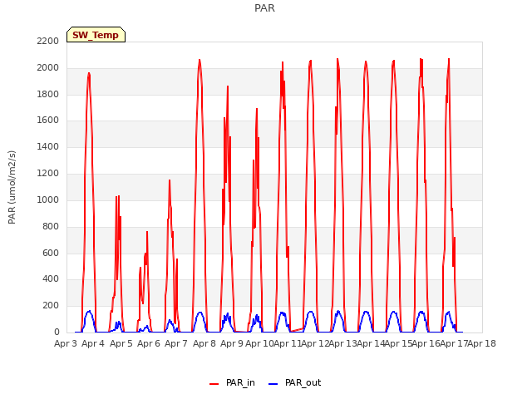Click the 600 y-axis tick label

[x=51, y=253]
